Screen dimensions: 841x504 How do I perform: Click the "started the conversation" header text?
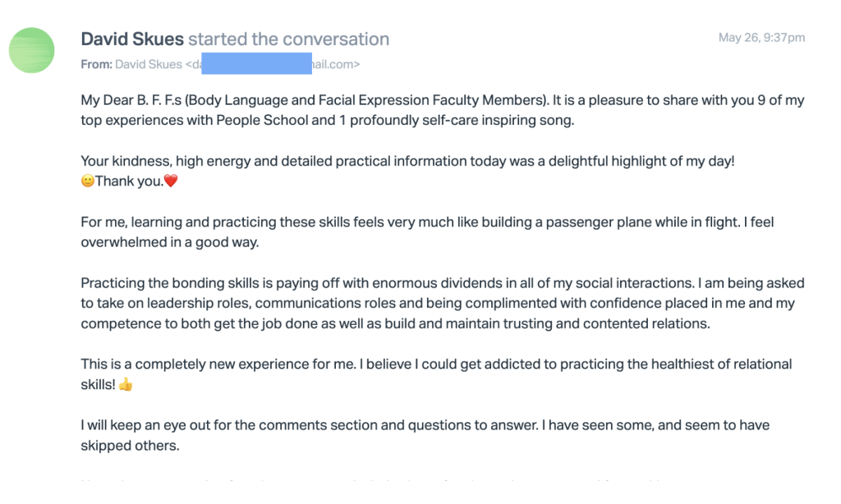(x=288, y=39)
